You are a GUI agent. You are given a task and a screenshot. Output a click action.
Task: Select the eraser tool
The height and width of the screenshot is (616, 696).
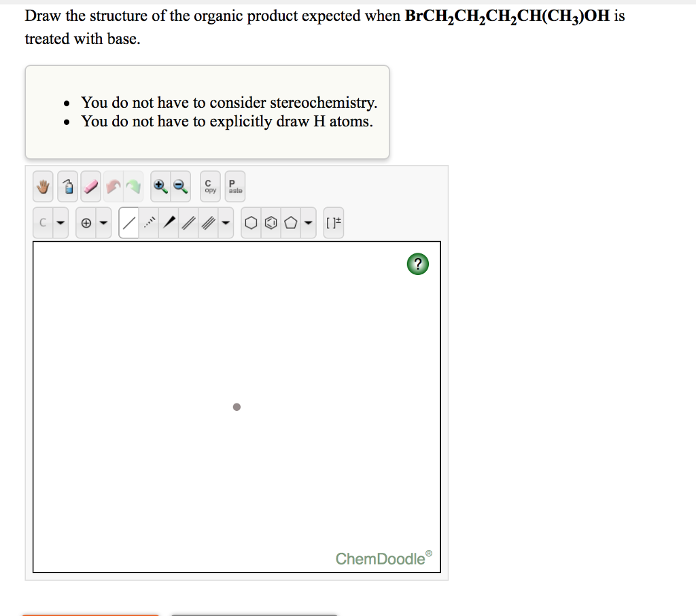click(x=90, y=185)
